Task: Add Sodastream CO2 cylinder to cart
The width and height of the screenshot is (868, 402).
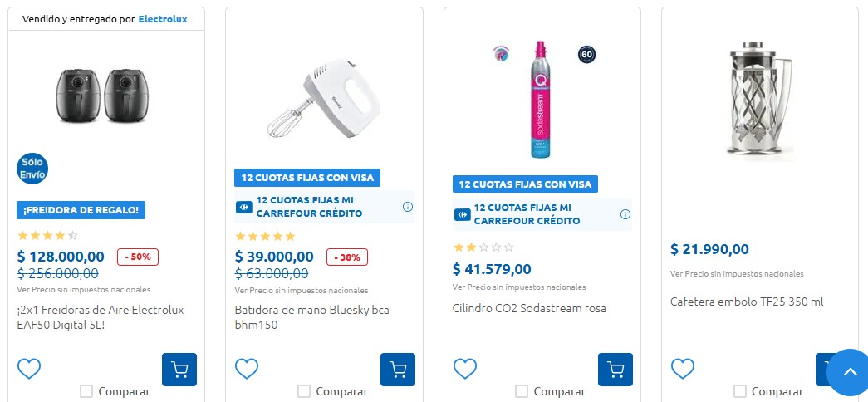Action: click(x=615, y=370)
